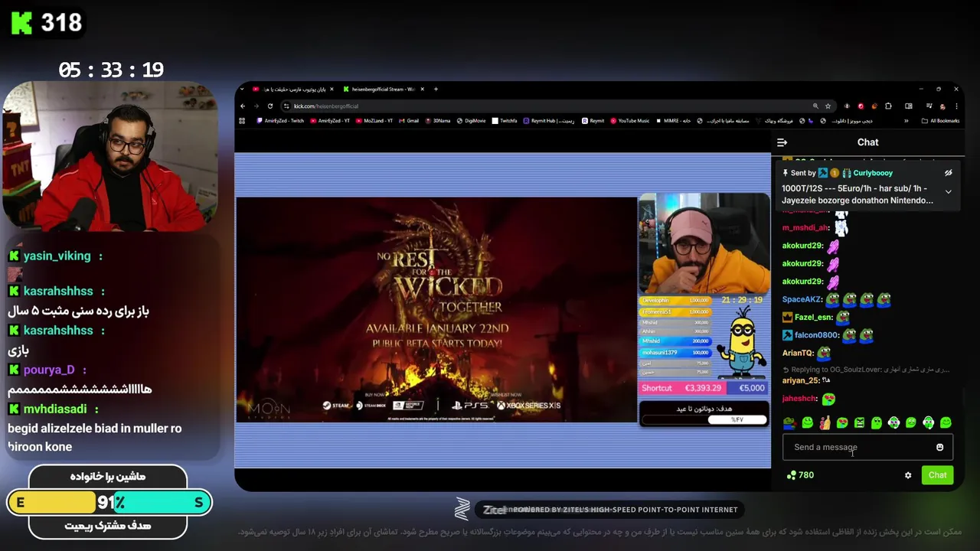Viewport: 980px width, 551px height.
Task: Bookmark this page with the star
Action: point(828,106)
